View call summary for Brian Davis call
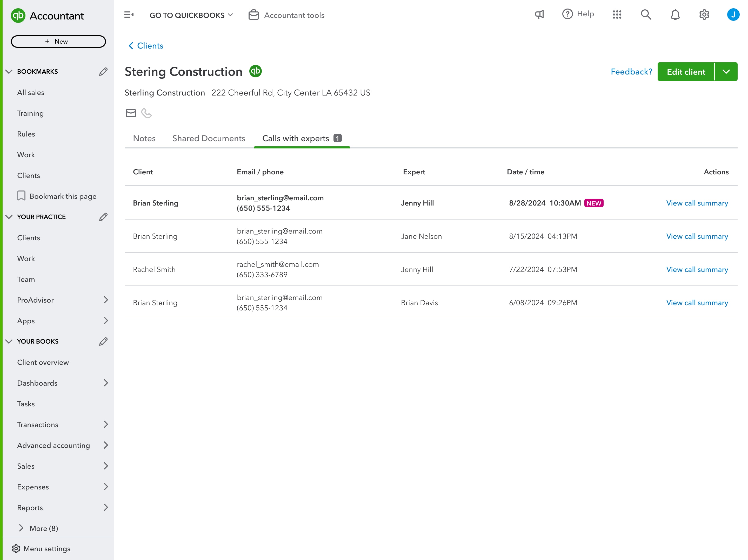 pos(697,303)
